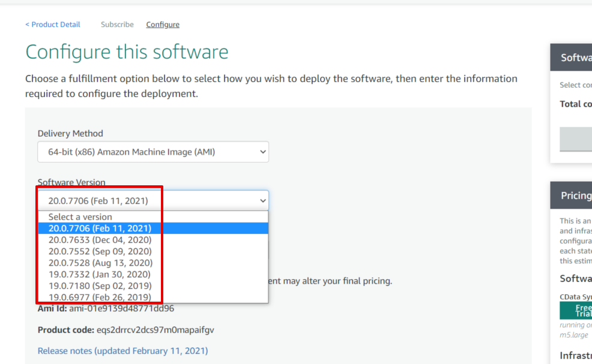592x364 pixels.
Task: Open Release notes updated February 11, 2021
Action: pos(122,351)
